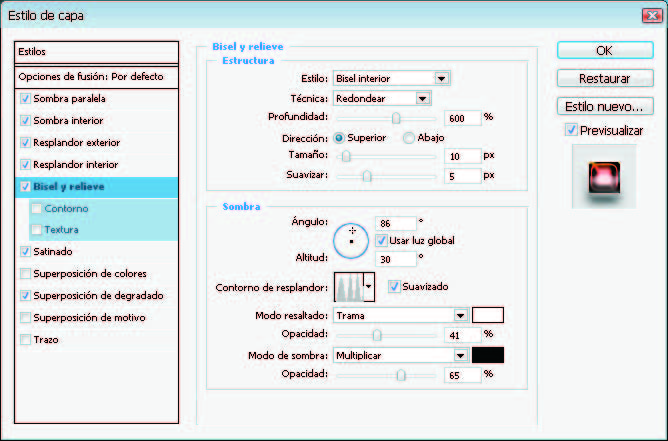Click the Contorno de resplandor curve thumbnail
The height and width of the screenshot is (441, 668).
tap(349, 287)
